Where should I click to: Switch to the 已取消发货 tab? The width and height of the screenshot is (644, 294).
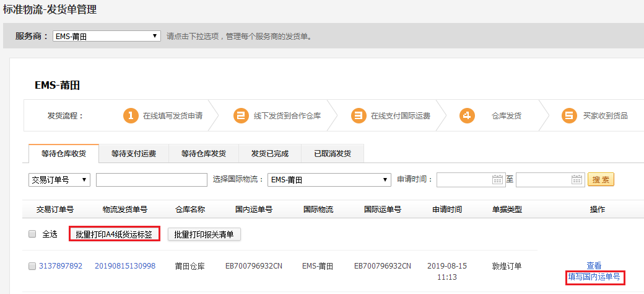pyautogui.click(x=333, y=154)
